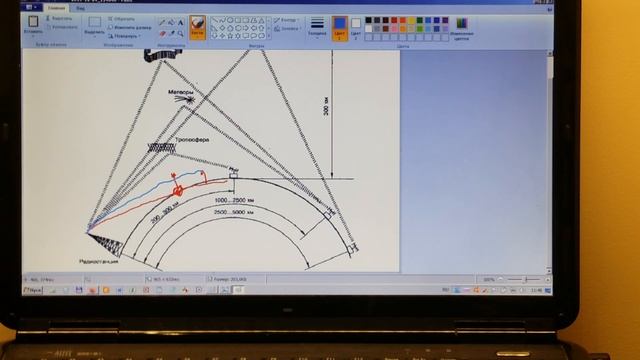
Task: Select the Color picker eyedropper tool
Action: pos(171,33)
